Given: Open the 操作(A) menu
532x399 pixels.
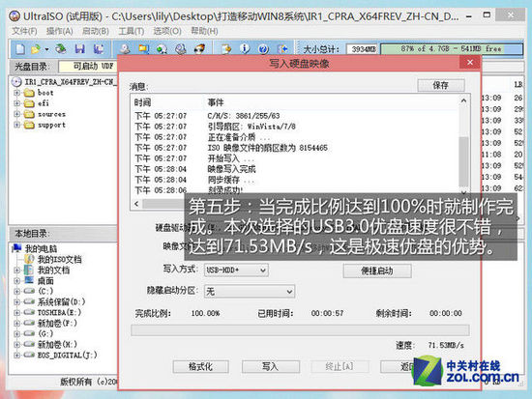Looking at the screenshot, I should click(x=60, y=31).
